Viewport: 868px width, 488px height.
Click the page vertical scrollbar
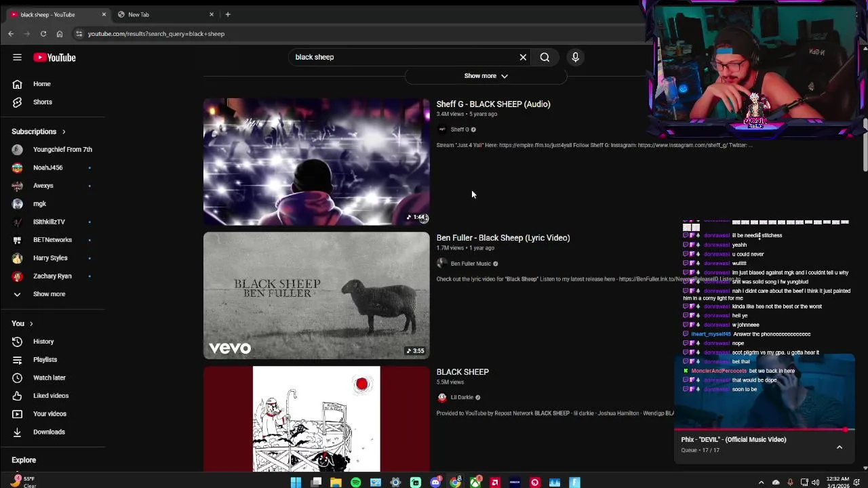coord(865,146)
